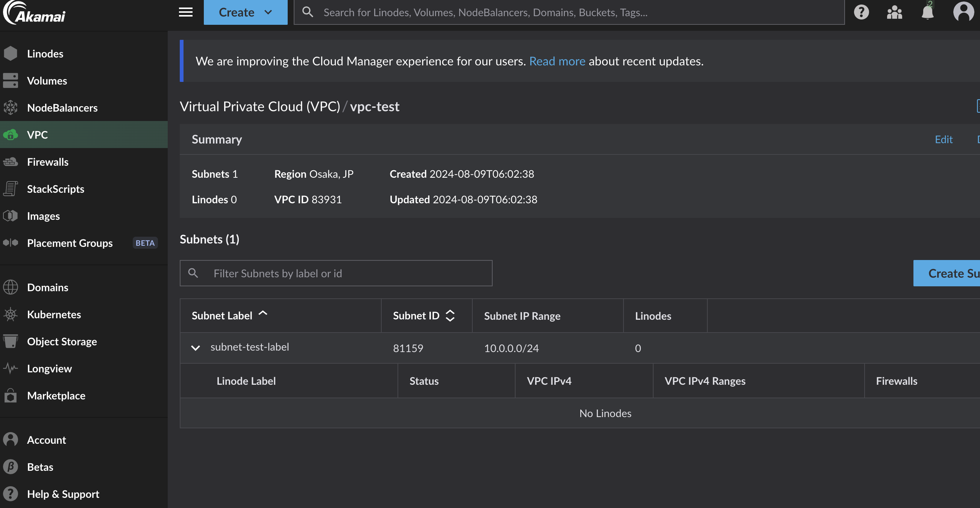Click the Object Storage bucket icon
Image resolution: width=980 pixels, height=508 pixels.
click(11, 341)
